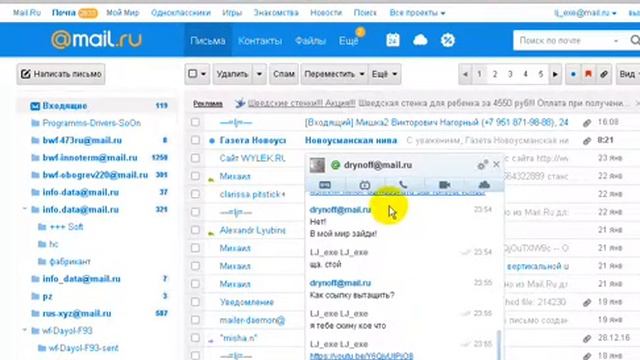Click the percent discount badge icon

(447, 40)
